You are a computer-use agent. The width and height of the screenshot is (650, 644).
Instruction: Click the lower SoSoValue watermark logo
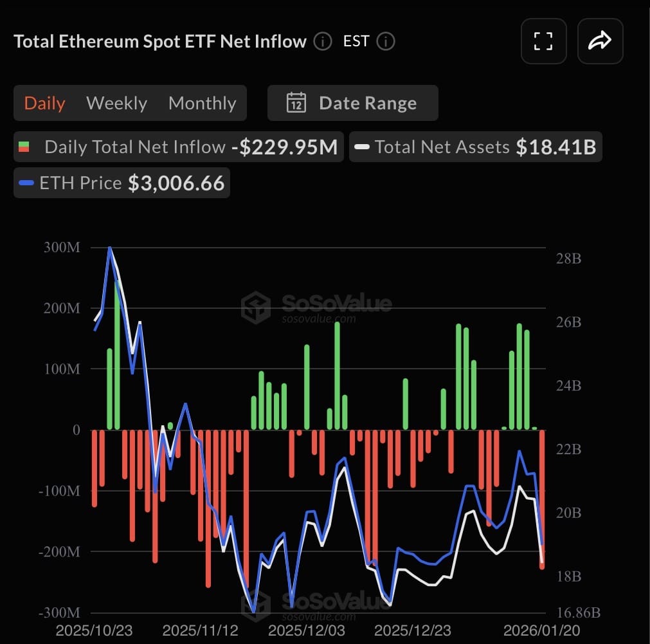pyautogui.click(x=255, y=606)
